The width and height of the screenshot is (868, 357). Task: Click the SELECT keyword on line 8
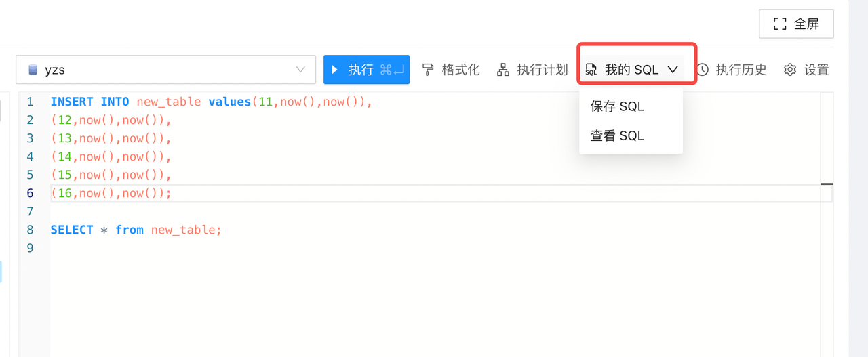click(x=72, y=230)
